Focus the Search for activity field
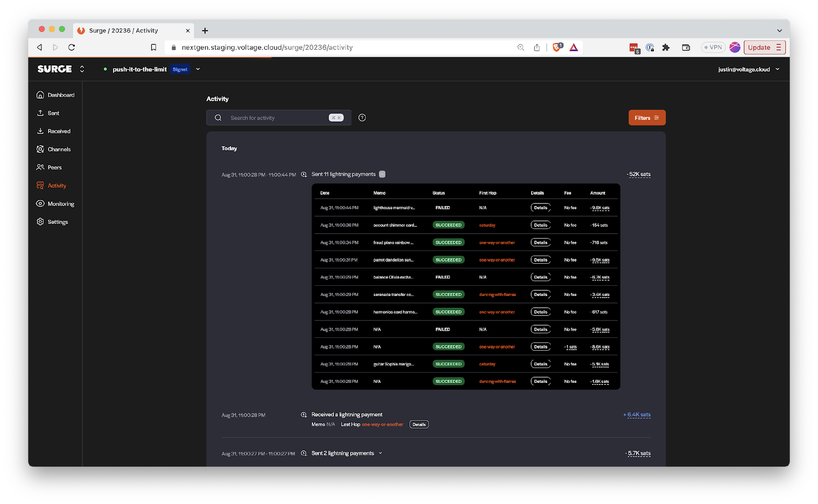818x504 pixels. (x=276, y=118)
